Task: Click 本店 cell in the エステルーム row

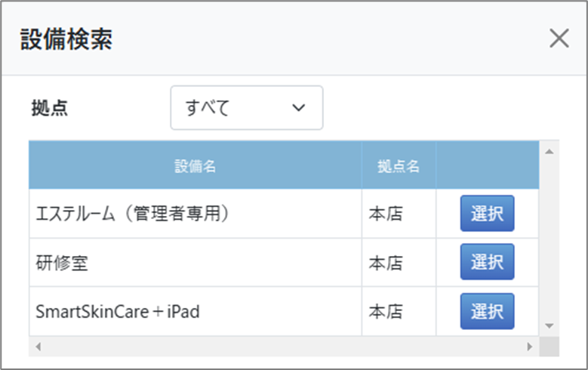Action: click(x=386, y=214)
